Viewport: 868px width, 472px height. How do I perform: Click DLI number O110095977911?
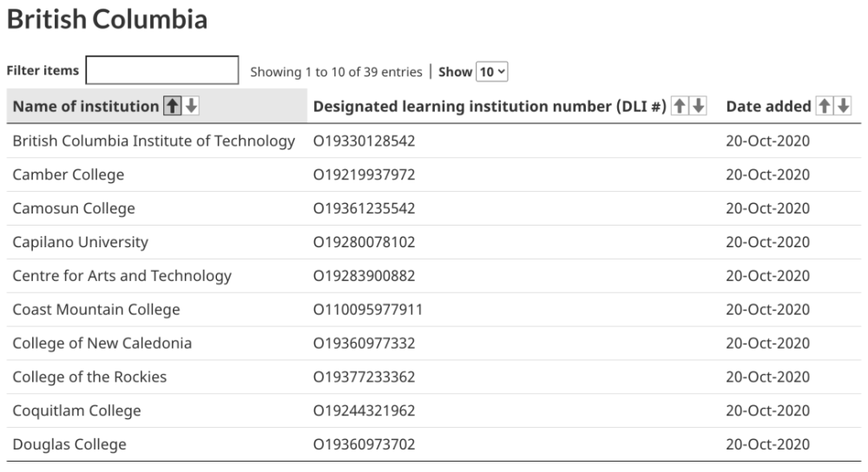pyautogui.click(x=367, y=310)
